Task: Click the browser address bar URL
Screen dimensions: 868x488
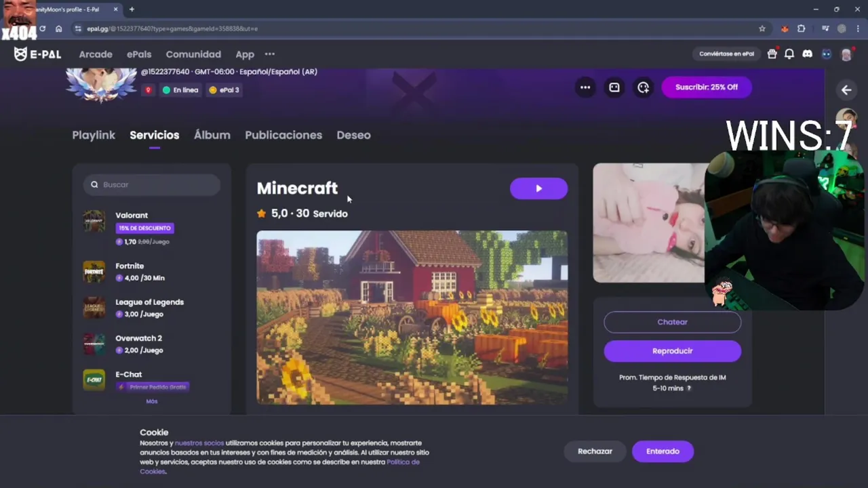Action: tap(172, 28)
